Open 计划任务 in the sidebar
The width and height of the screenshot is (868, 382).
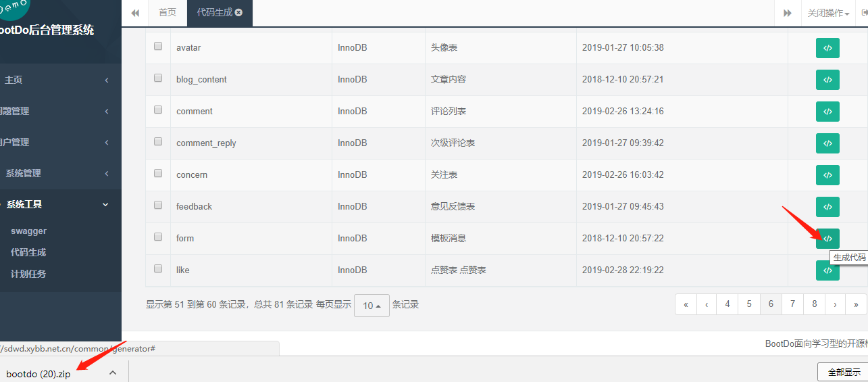pos(28,274)
